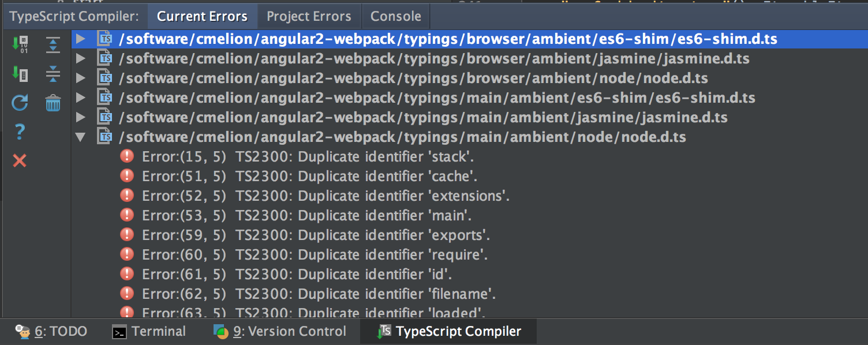Viewport: 868px width, 345px height.
Task: Expand the browser node.d.ts node
Action: (x=81, y=78)
